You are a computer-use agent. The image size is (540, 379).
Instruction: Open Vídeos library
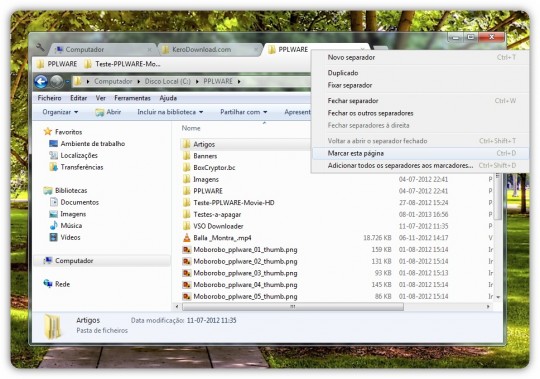[x=65, y=237]
